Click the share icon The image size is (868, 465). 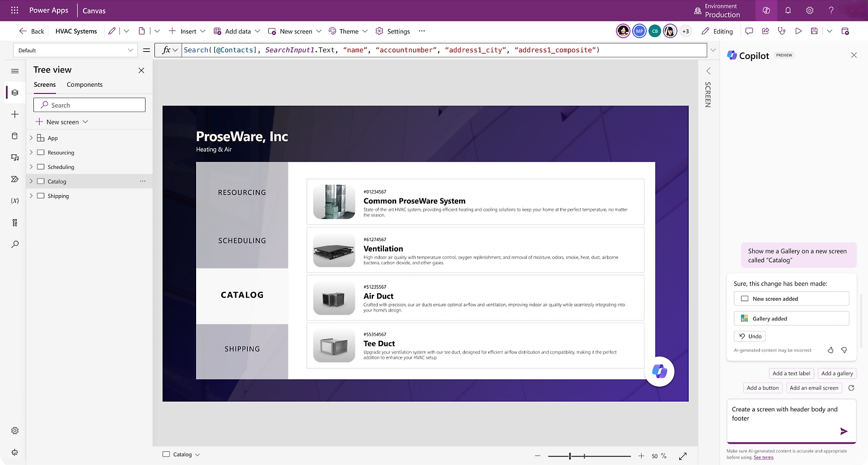[x=765, y=31]
